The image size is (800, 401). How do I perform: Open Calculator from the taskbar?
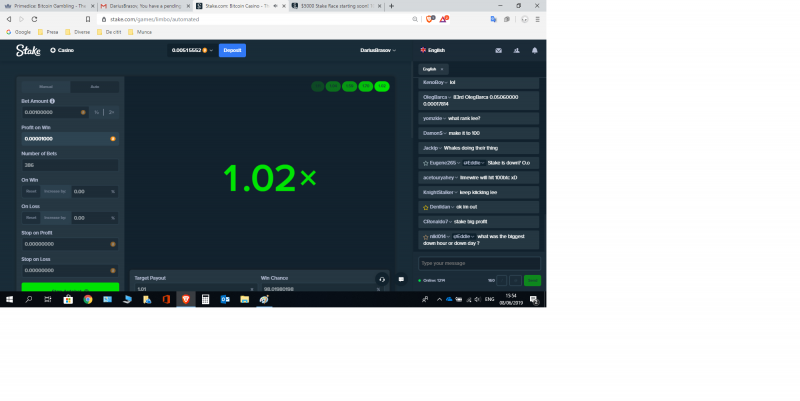point(205,299)
